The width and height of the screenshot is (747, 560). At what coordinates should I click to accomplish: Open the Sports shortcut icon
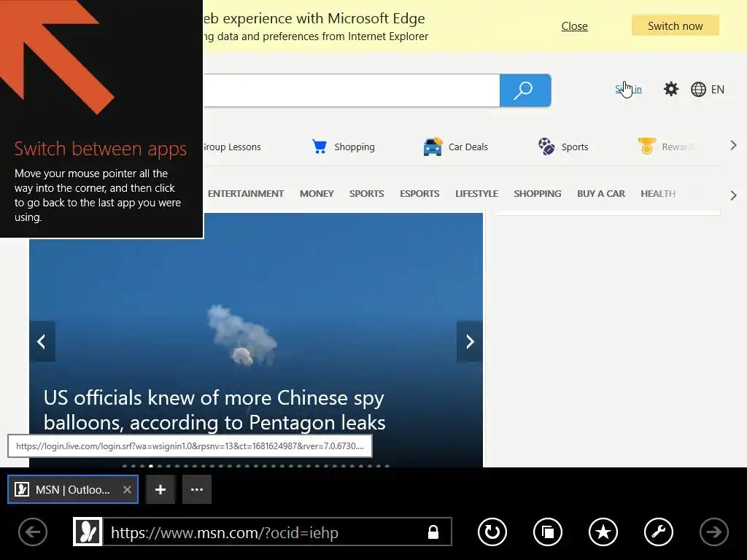pos(546,147)
